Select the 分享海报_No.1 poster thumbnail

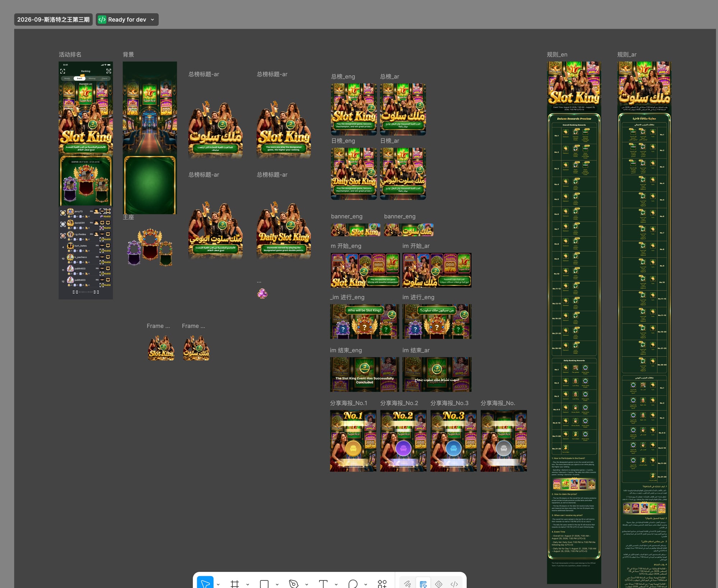(353, 441)
